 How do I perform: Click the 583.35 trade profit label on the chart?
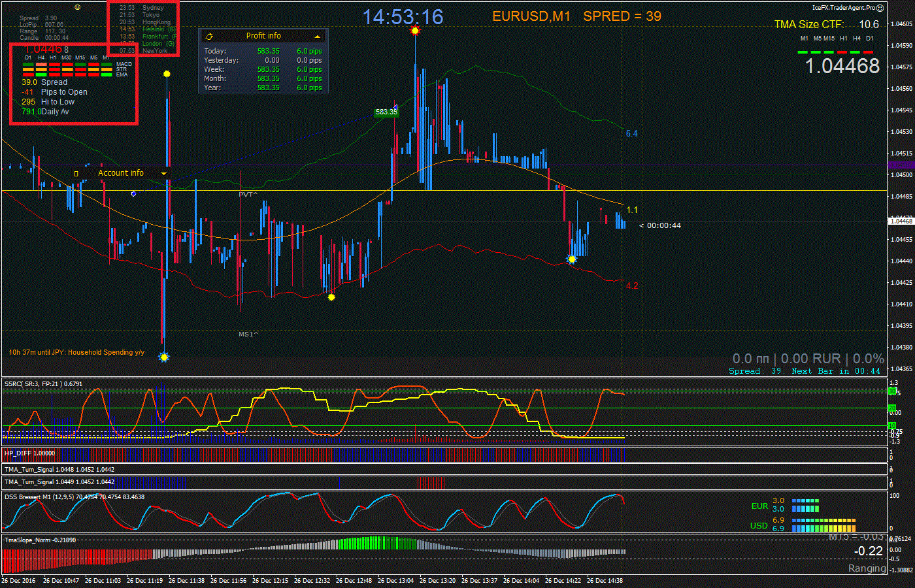click(386, 112)
